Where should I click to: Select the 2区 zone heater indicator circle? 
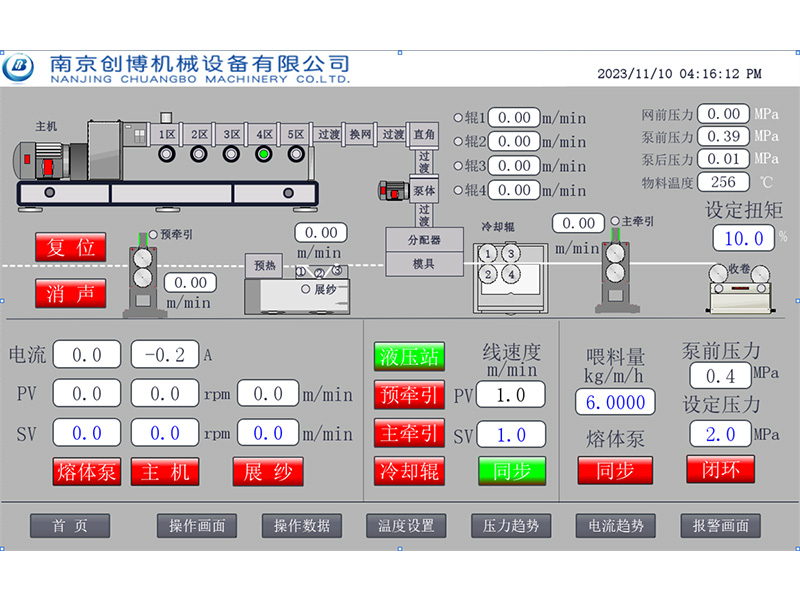[x=199, y=154]
